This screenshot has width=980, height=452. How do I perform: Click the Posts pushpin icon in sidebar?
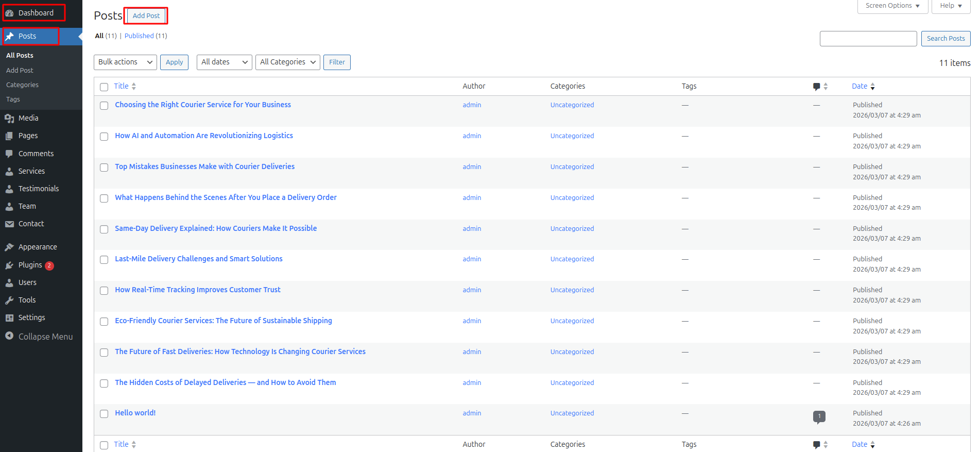point(9,36)
